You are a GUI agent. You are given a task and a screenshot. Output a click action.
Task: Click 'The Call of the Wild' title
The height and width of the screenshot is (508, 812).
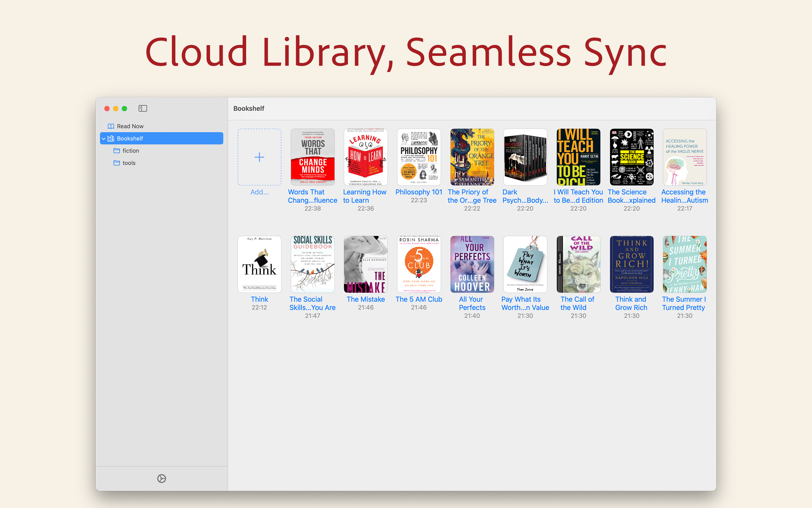coord(577,303)
